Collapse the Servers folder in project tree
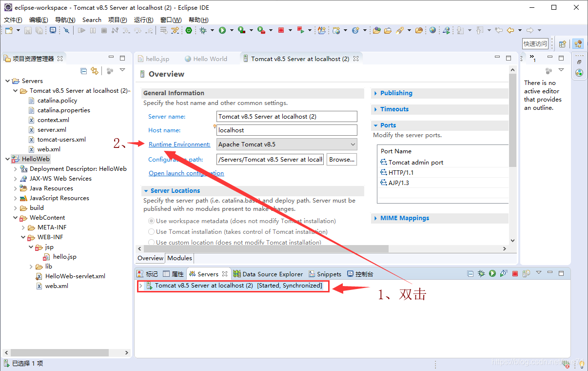Viewport: 588px width, 371px height. coord(7,81)
